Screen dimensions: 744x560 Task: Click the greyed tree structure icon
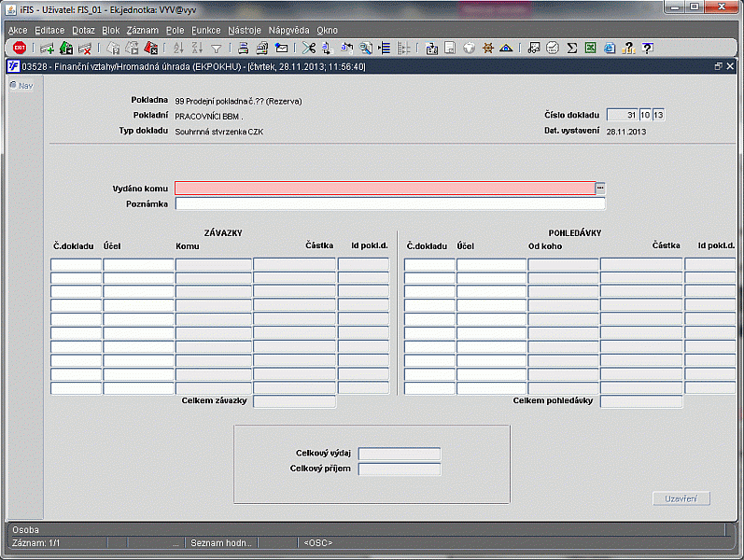tap(403, 48)
